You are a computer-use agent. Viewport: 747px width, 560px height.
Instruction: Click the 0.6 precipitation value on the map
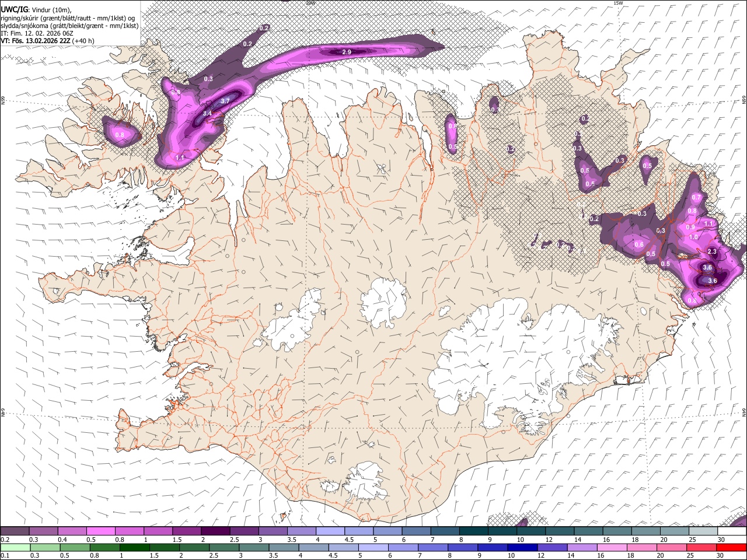(639, 245)
